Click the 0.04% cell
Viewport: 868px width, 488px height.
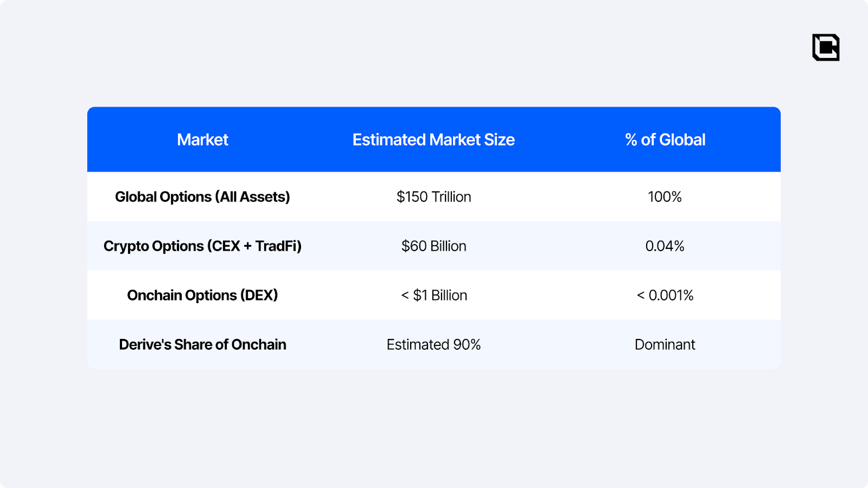click(665, 246)
